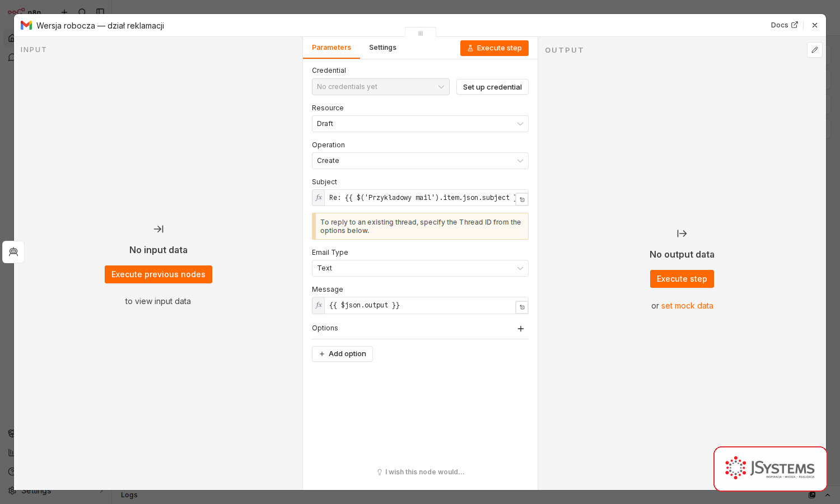The height and width of the screenshot is (504, 840).
Task: Click the panel resize handle above tabs
Action: pos(421,33)
